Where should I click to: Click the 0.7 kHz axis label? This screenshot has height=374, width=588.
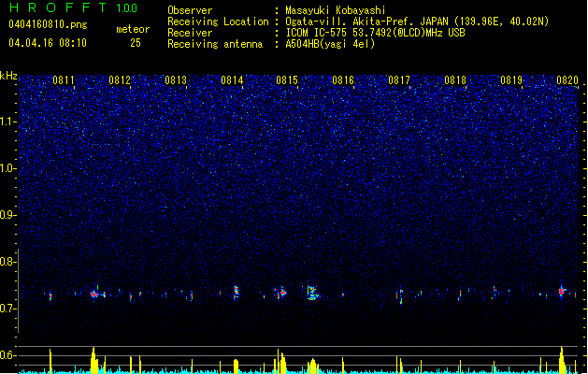coord(7,309)
